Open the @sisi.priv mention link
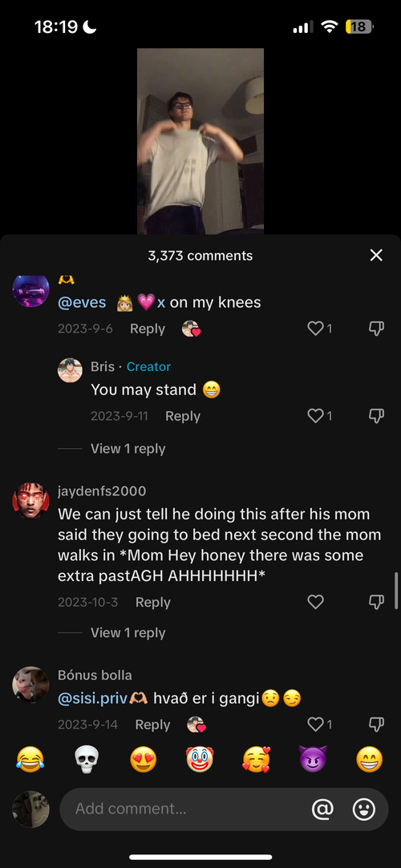Image resolution: width=401 pixels, height=868 pixels. coord(92,699)
